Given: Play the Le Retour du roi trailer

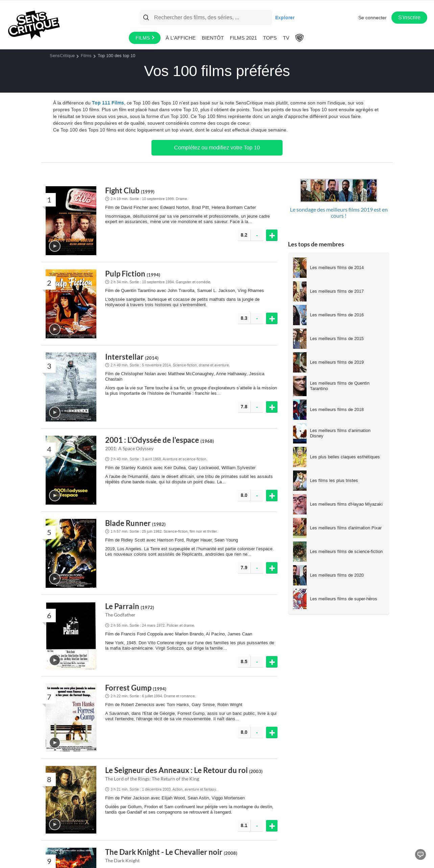Looking at the screenshot, I should coord(55,824).
